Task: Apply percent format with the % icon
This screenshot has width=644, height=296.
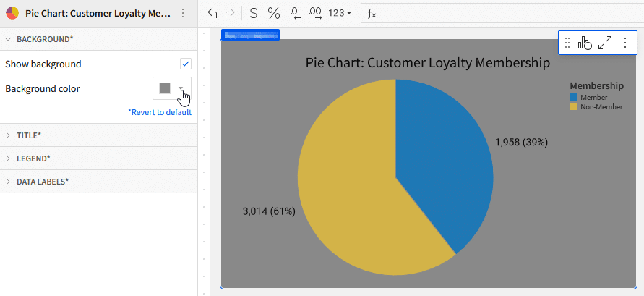Action: pyautogui.click(x=274, y=13)
